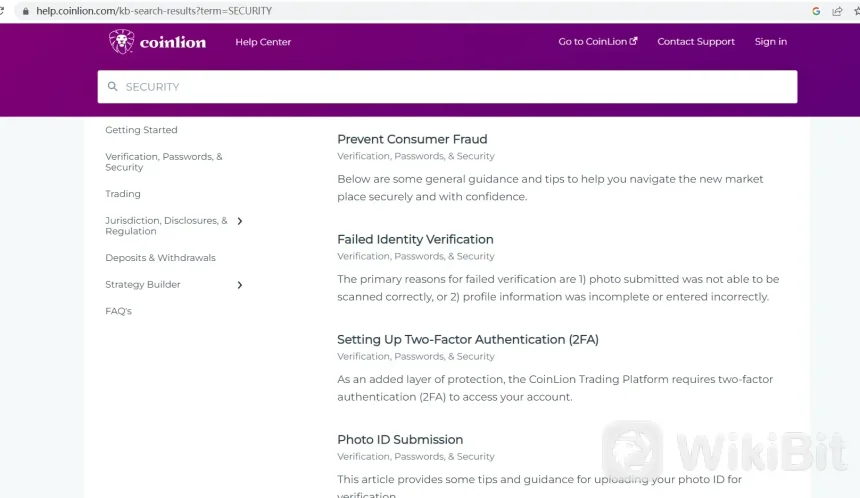
Task: Expand Jurisdiction, Disclosures, & Regulation chevron
Action: click(x=240, y=221)
